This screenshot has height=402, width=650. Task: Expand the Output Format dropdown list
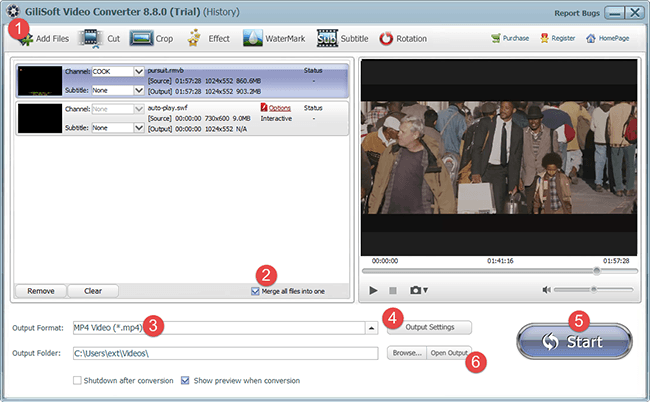(372, 327)
